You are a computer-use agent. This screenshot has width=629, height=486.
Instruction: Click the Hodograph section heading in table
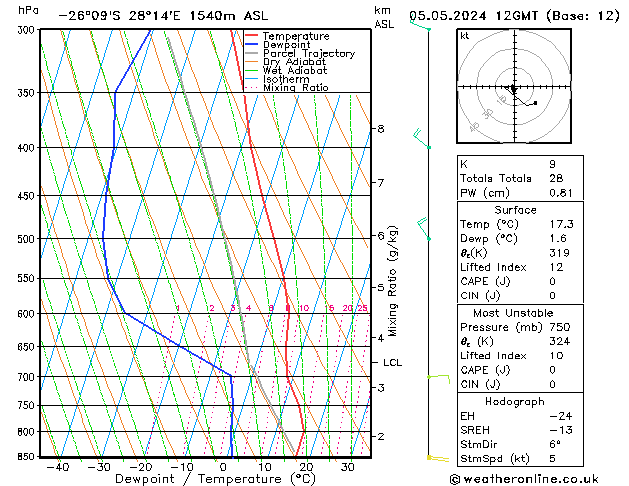(515, 402)
